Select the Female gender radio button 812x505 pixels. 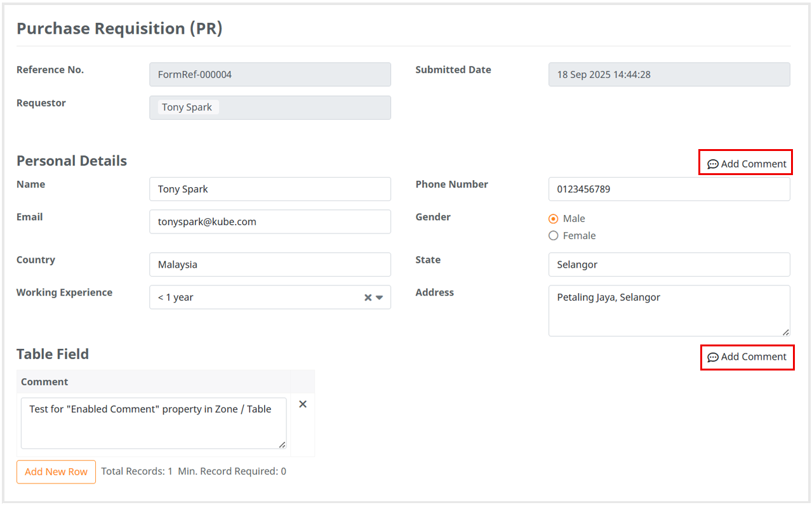(553, 235)
